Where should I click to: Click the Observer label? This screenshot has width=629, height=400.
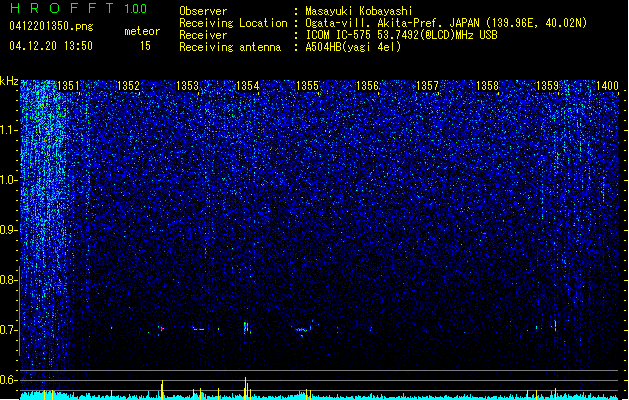pyautogui.click(x=203, y=11)
